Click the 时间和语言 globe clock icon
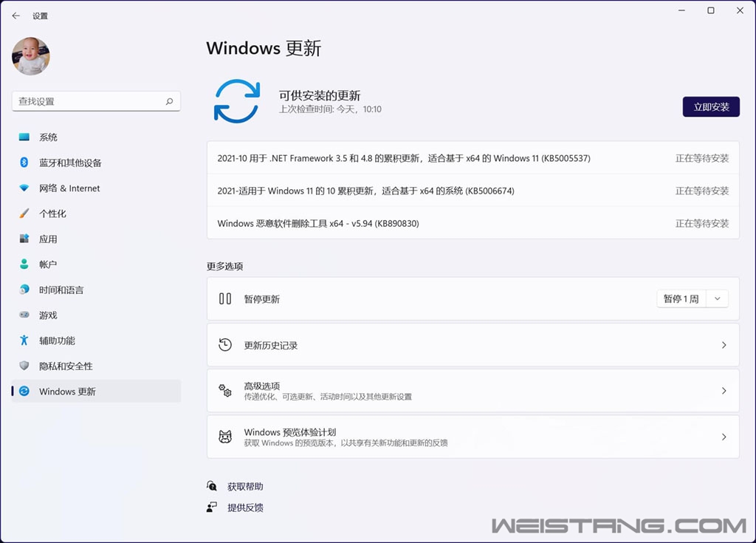 point(24,290)
